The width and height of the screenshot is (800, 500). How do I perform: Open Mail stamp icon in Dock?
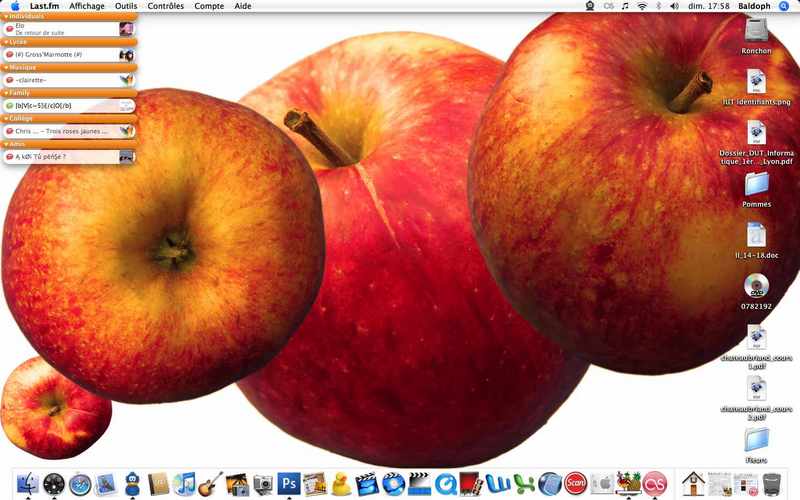(106, 484)
